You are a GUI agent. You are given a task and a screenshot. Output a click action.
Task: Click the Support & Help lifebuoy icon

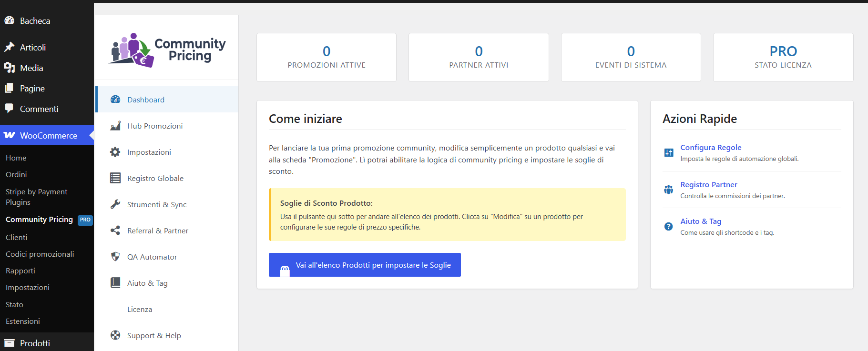(x=115, y=335)
